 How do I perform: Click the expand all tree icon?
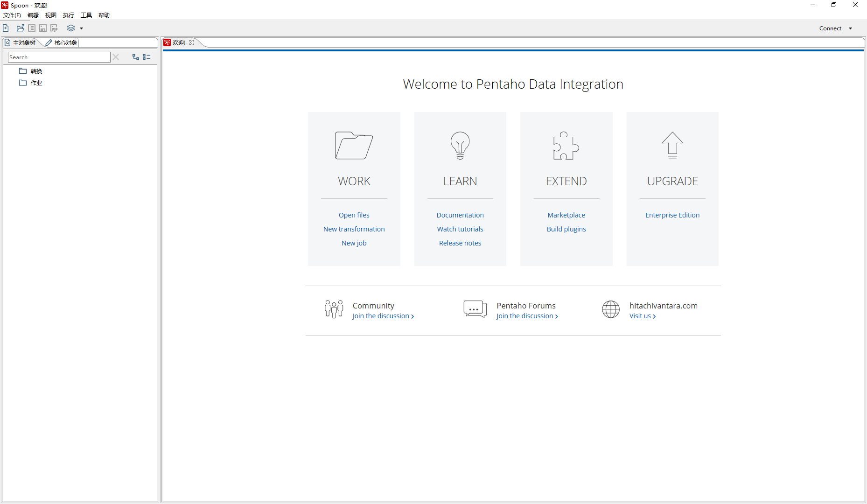(136, 57)
